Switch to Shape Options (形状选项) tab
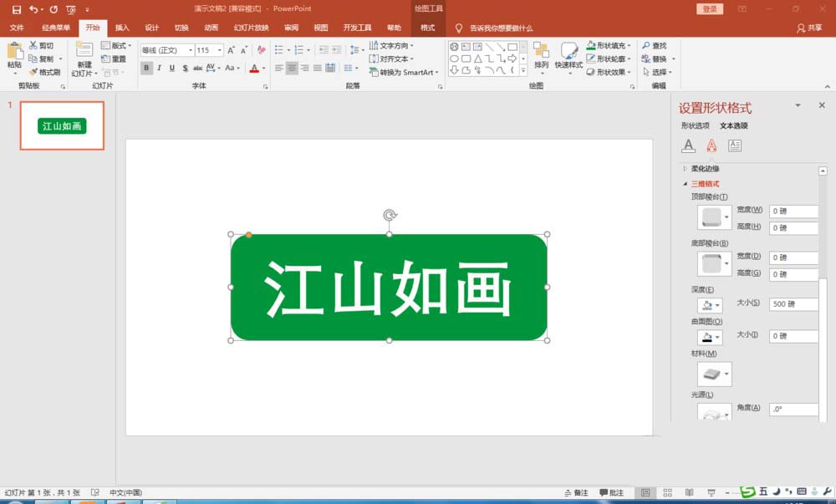The width and height of the screenshot is (836, 504). pyautogui.click(x=695, y=125)
